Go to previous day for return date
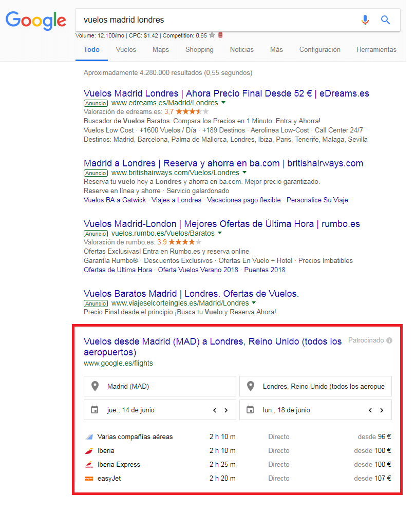 [x=370, y=410]
